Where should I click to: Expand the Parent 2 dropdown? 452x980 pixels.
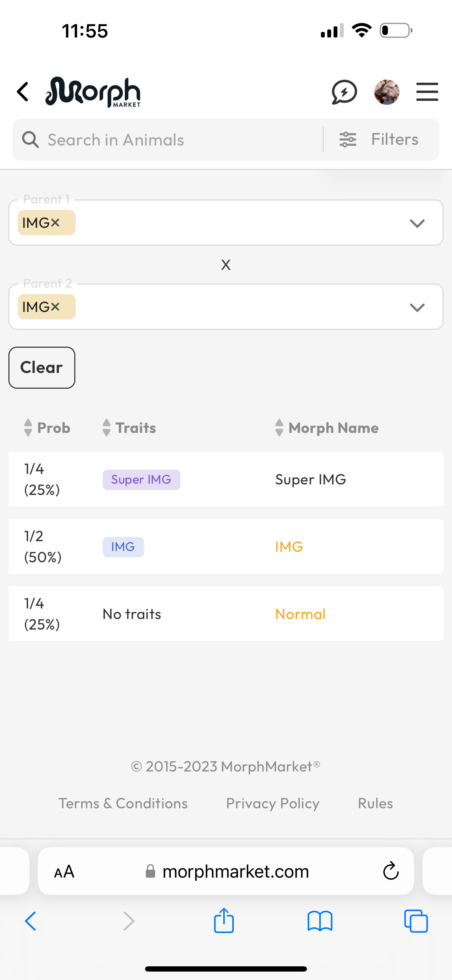pos(417,307)
